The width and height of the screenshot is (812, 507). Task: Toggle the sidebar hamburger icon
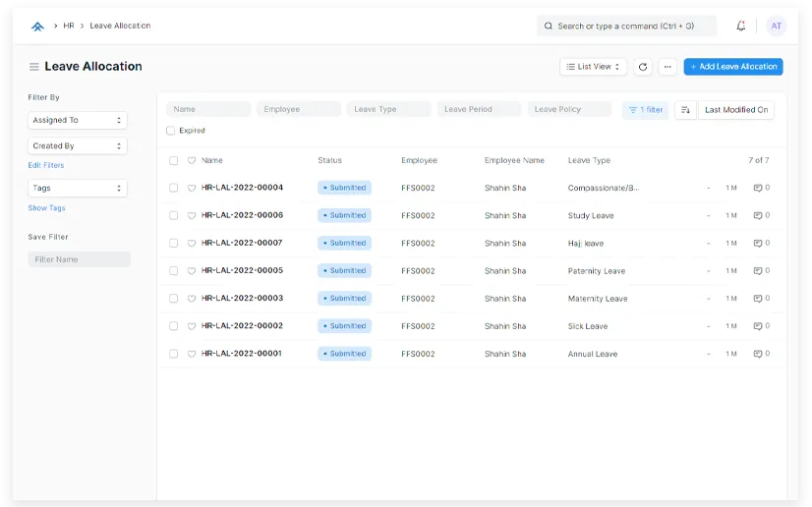(x=34, y=67)
